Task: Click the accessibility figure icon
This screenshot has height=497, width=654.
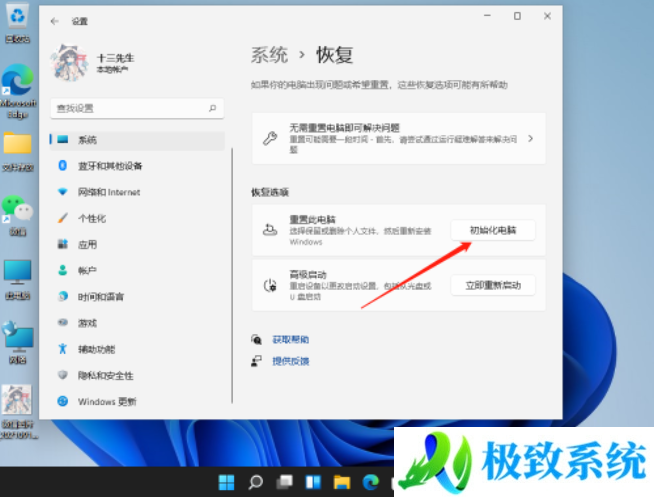Action: click(63, 349)
